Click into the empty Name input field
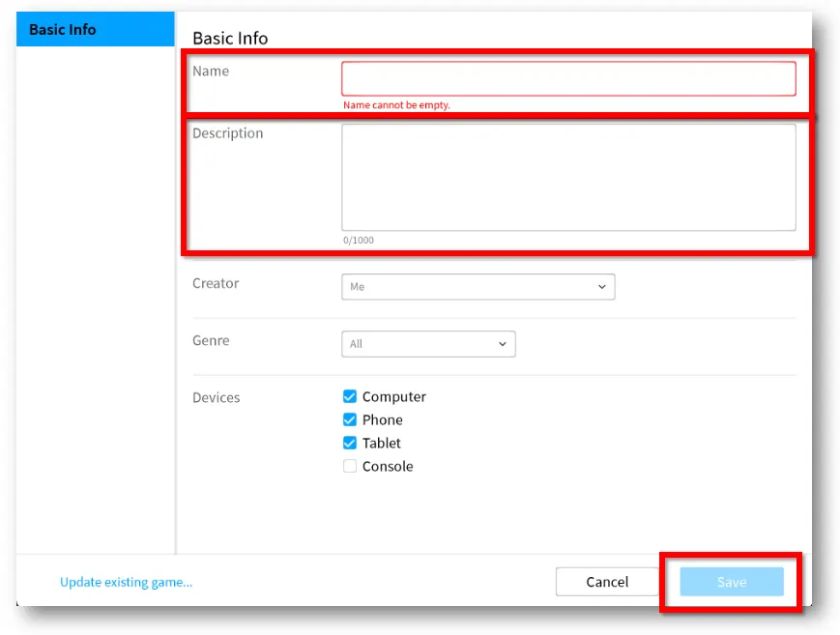The height and width of the screenshot is (635, 840). coord(568,79)
